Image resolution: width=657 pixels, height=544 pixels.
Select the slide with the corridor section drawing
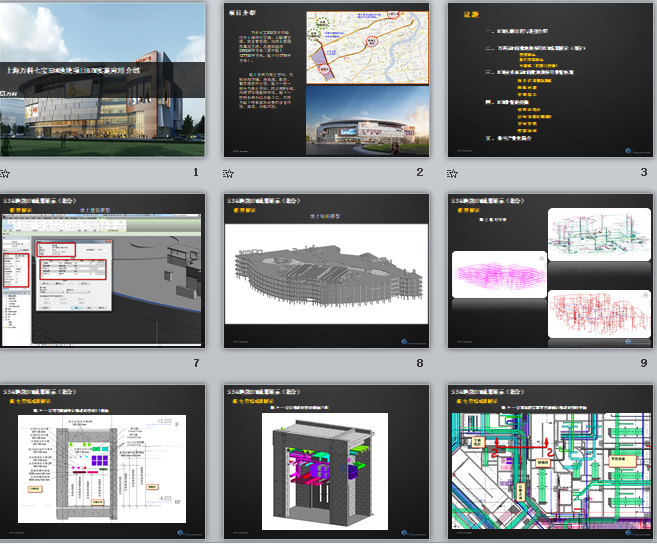(x=102, y=462)
